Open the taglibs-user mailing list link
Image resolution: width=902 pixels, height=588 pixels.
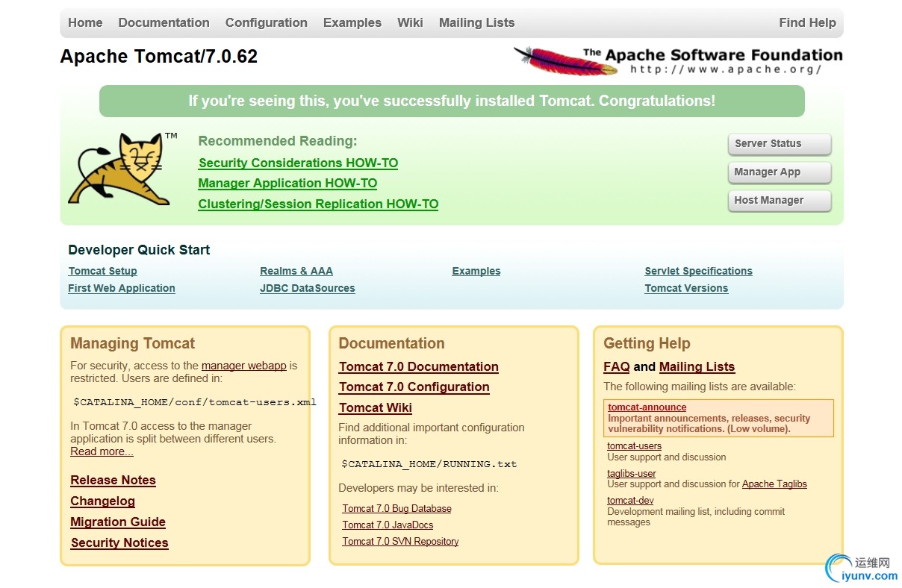632,473
